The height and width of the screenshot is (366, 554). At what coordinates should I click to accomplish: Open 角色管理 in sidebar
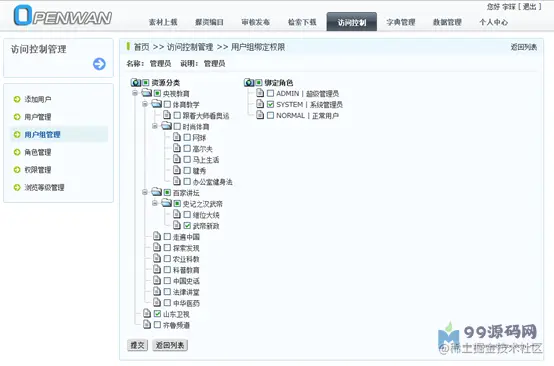(38, 152)
